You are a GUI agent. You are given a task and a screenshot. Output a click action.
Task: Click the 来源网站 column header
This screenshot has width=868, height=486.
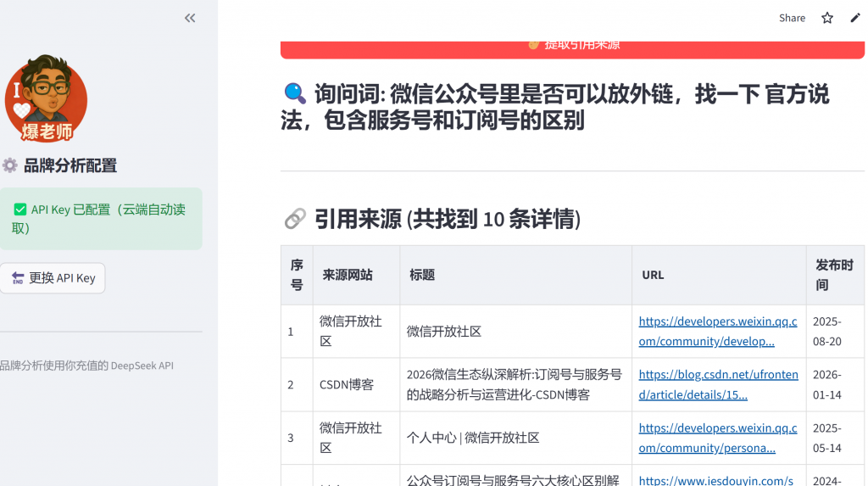click(356, 275)
